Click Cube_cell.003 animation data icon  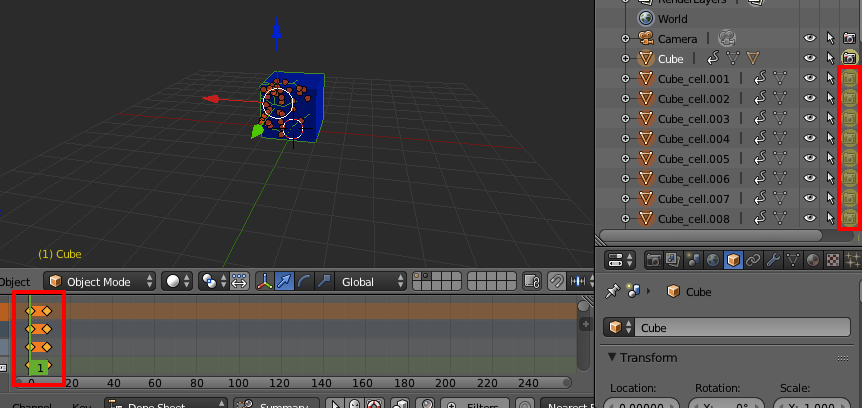(x=760, y=118)
